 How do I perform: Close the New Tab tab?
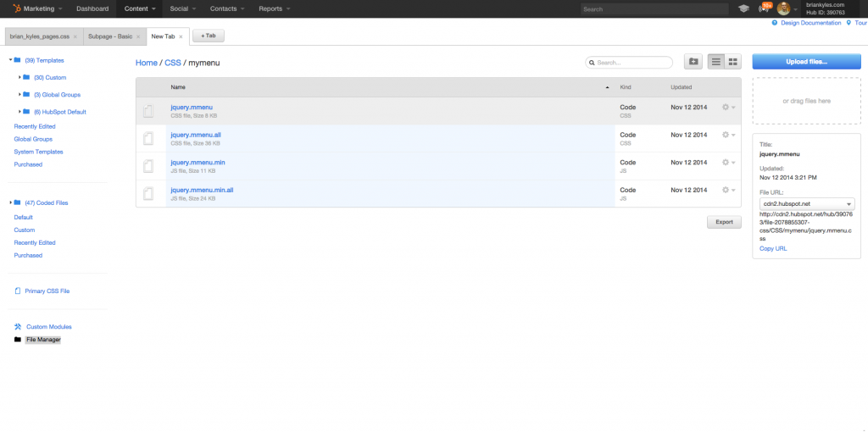pos(181,36)
